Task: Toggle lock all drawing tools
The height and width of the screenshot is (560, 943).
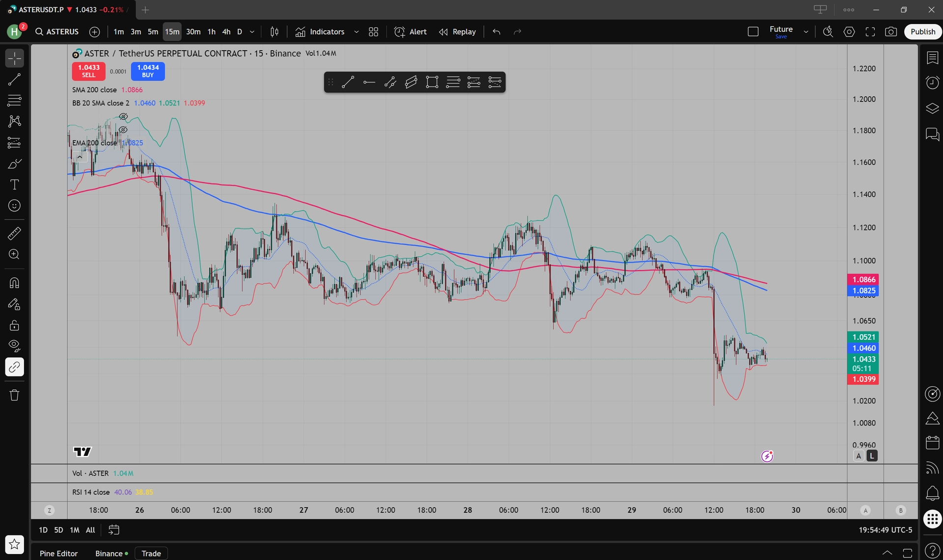Action: (x=14, y=325)
